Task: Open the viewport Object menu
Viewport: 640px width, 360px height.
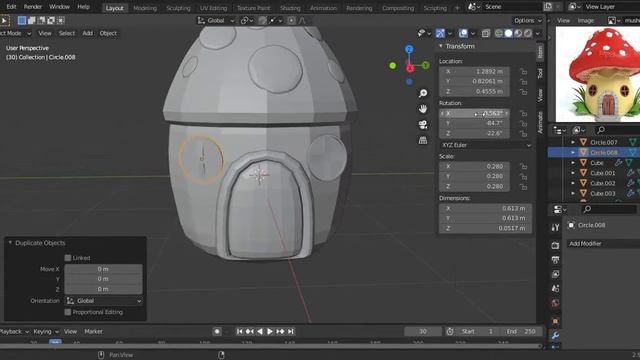Action: 108,33
